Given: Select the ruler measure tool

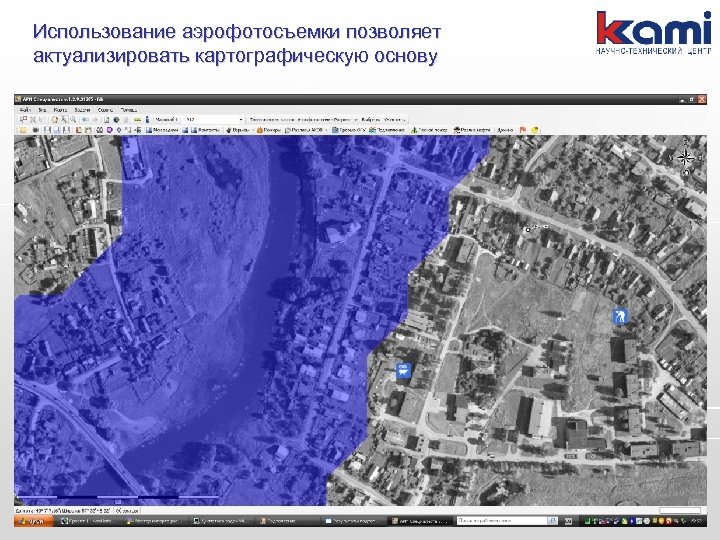Looking at the screenshot, I should 137,120.
